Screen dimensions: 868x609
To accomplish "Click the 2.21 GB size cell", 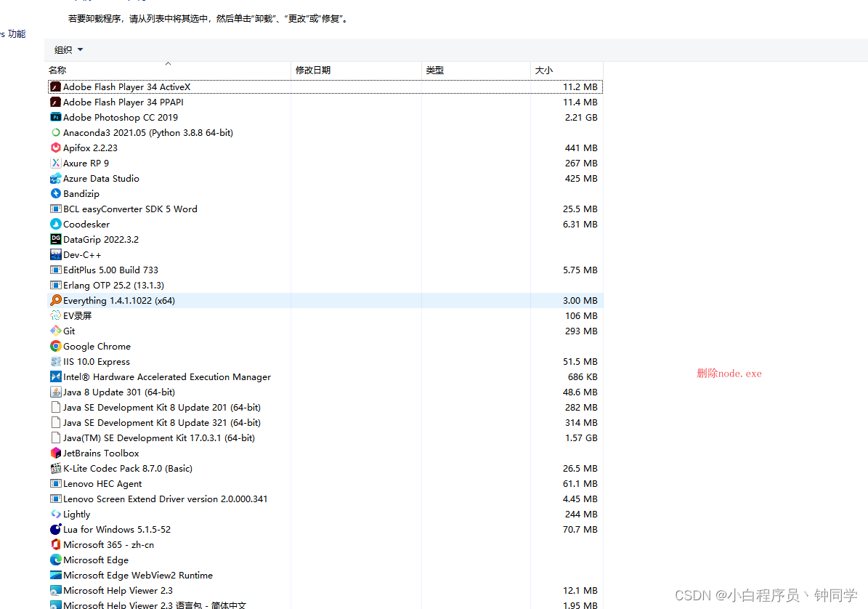I will point(581,118).
